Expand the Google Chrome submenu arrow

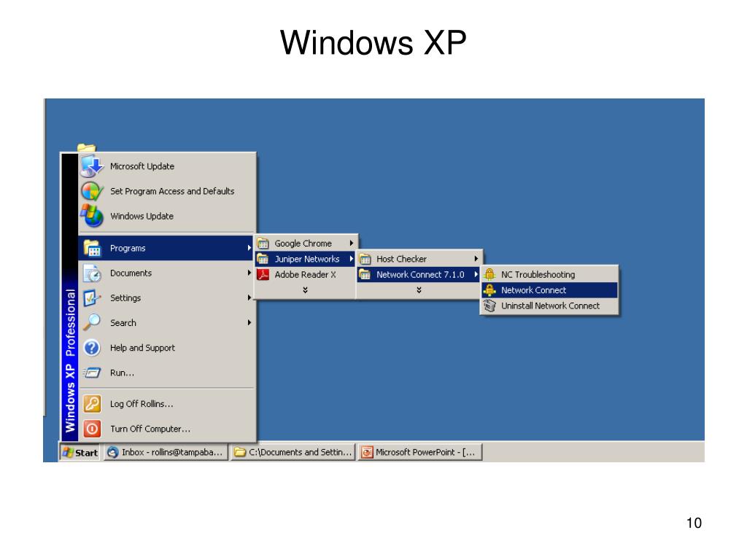pyautogui.click(x=352, y=244)
